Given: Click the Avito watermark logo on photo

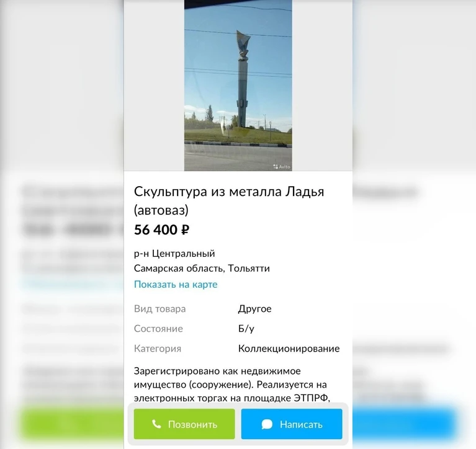Looking at the screenshot, I should point(282,167).
